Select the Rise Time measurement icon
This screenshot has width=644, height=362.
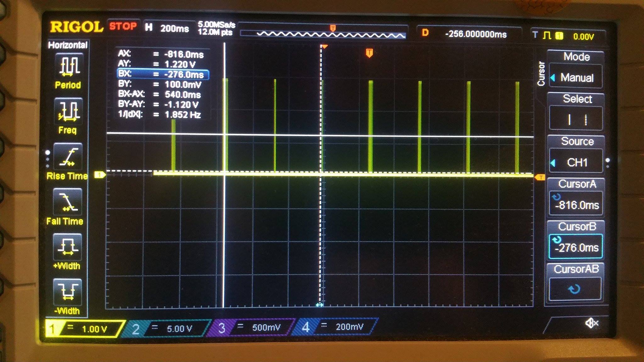pyautogui.click(x=68, y=157)
